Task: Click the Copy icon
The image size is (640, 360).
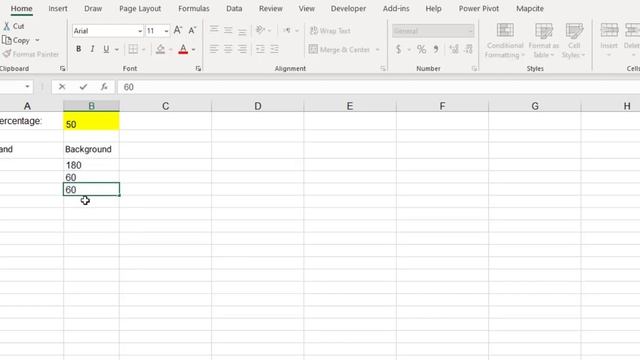Action: (7, 40)
